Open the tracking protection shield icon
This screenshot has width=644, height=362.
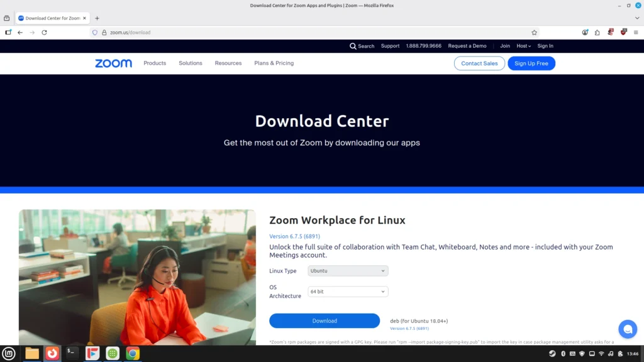coord(94,32)
